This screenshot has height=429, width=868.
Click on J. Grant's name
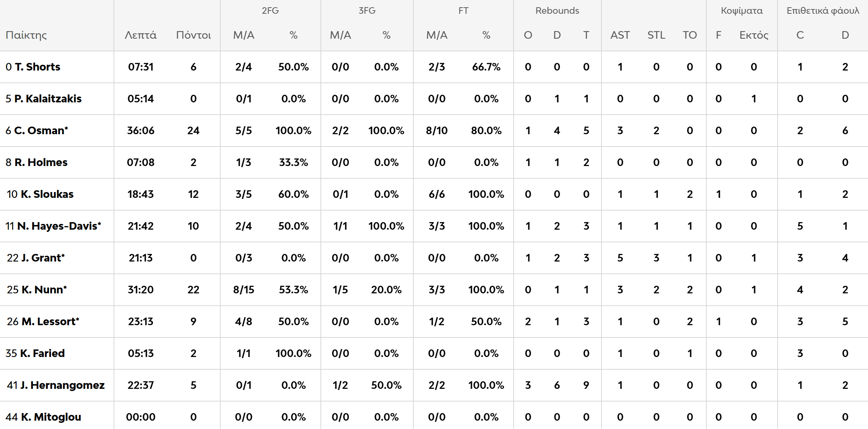tap(43, 258)
